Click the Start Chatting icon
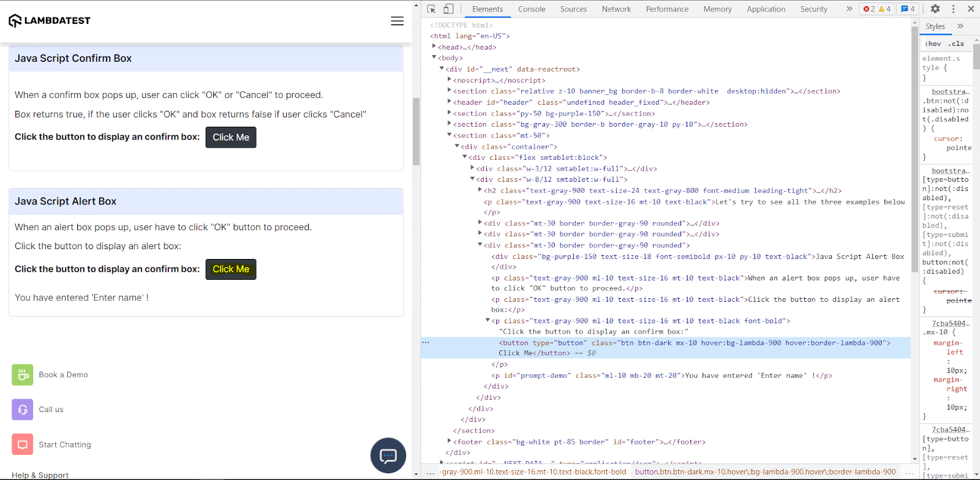 click(x=23, y=444)
